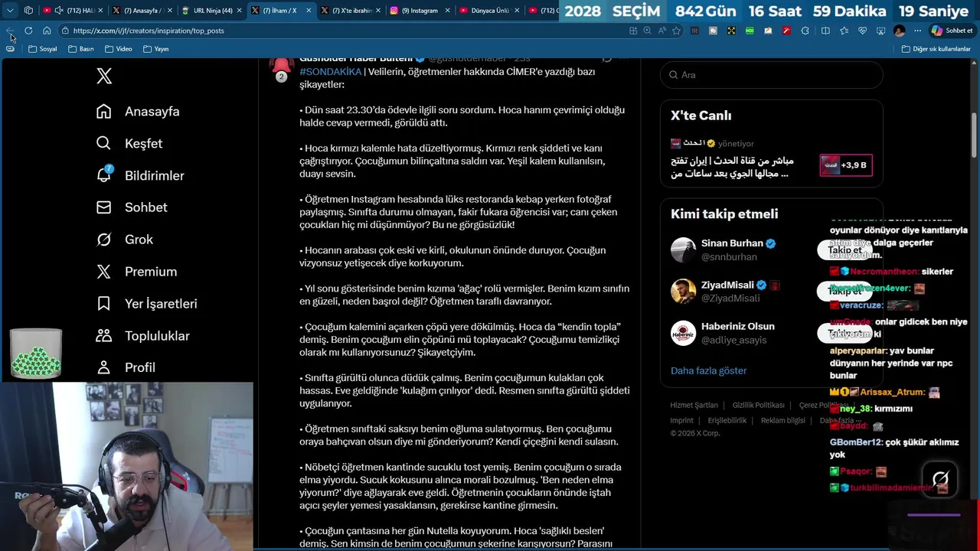Open Diğer sık kullanılanlar folder

click(936, 49)
